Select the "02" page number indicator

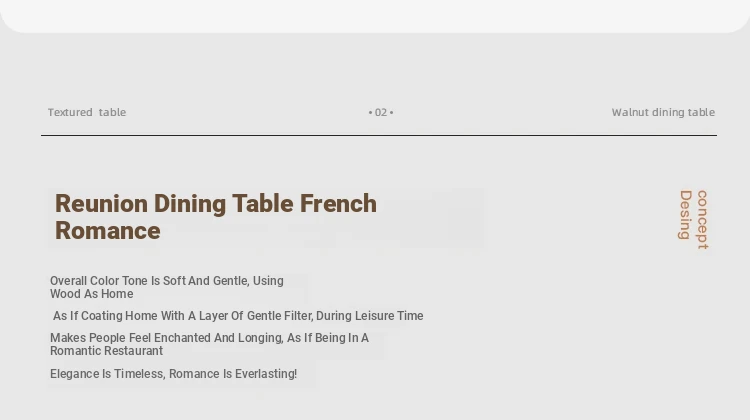click(381, 112)
